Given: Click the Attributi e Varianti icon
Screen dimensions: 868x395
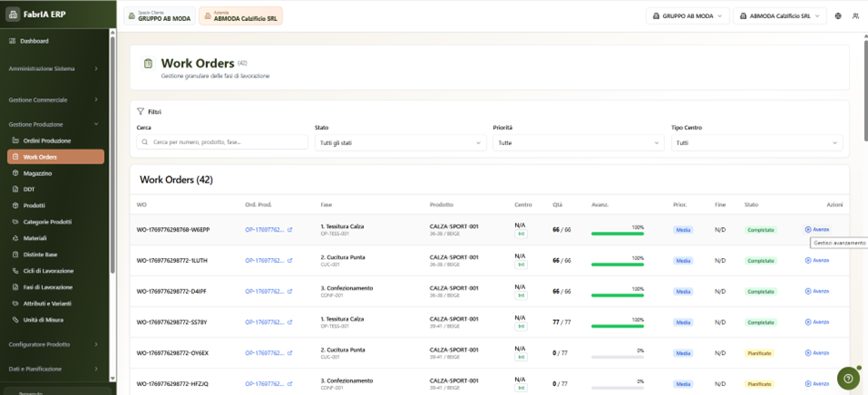Looking at the screenshot, I should [15, 304].
